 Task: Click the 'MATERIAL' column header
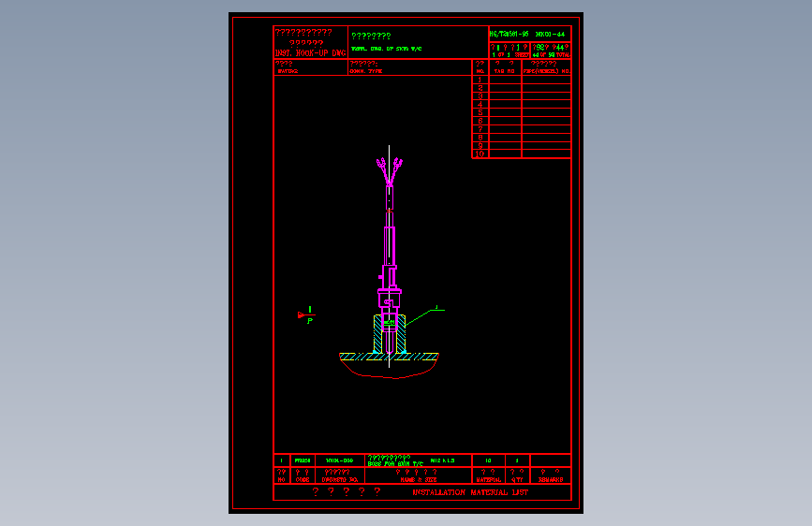488,480
